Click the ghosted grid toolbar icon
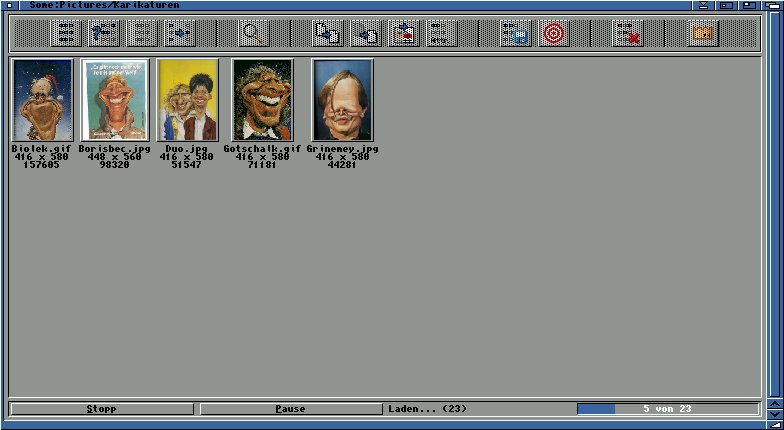The width and height of the screenshot is (784, 430). [x=142, y=33]
